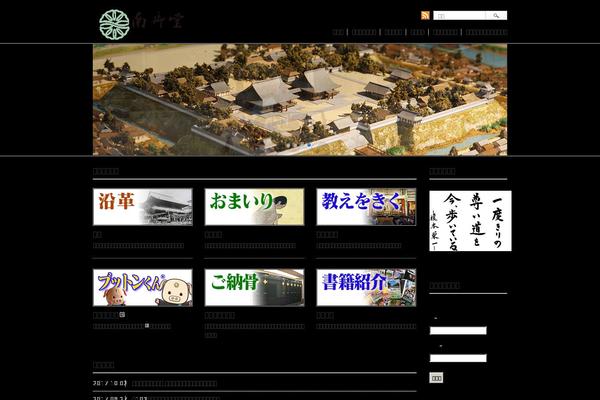Open the ご納骨 banner

(x=254, y=287)
